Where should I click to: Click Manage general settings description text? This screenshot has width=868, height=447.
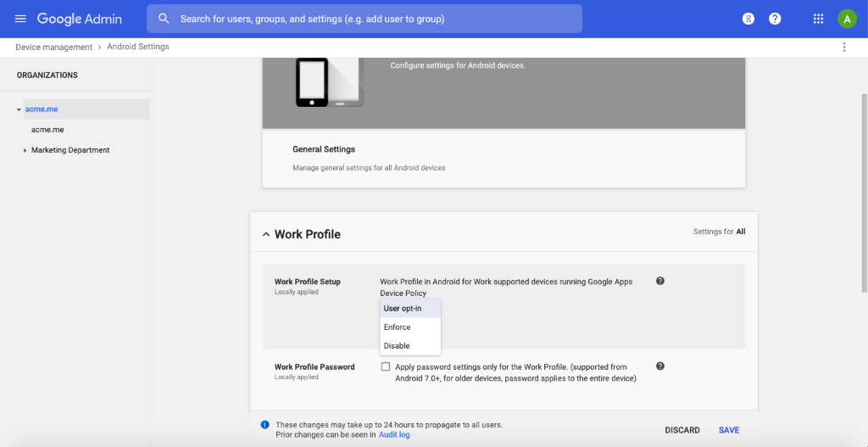click(369, 167)
